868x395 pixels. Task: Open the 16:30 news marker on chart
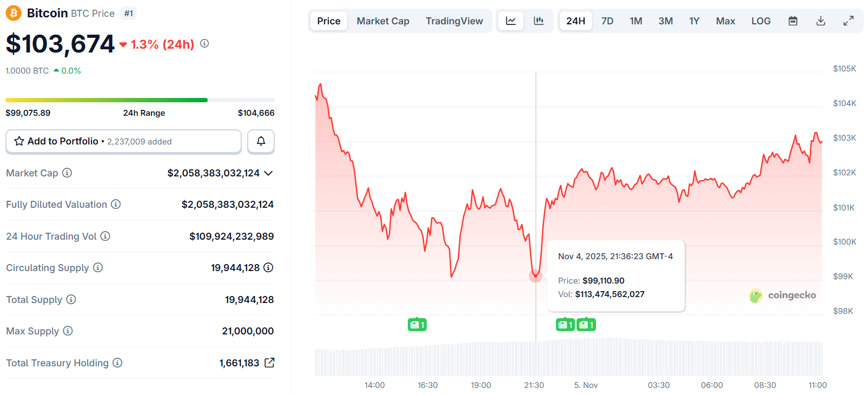(417, 325)
